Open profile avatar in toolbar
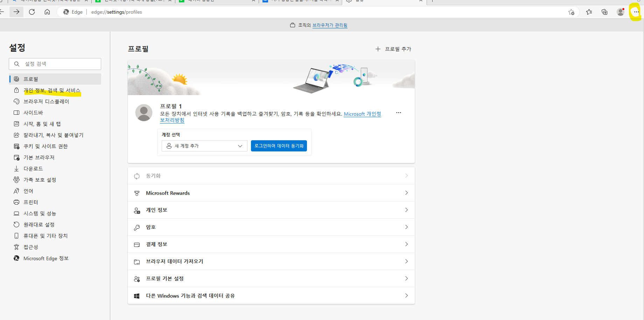The image size is (644, 320). (x=621, y=12)
